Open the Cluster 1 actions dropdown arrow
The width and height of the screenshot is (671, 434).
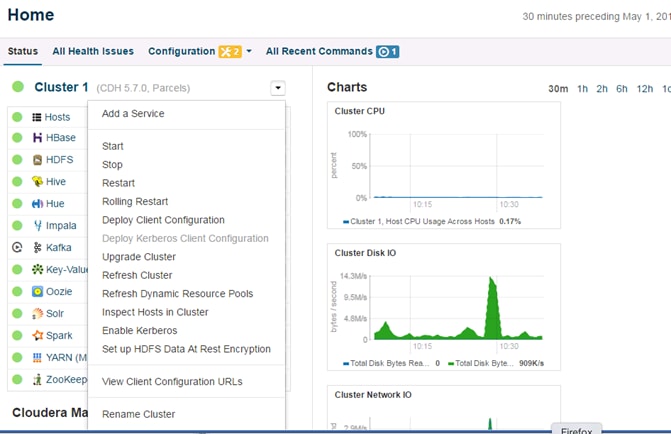click(277, 88)
